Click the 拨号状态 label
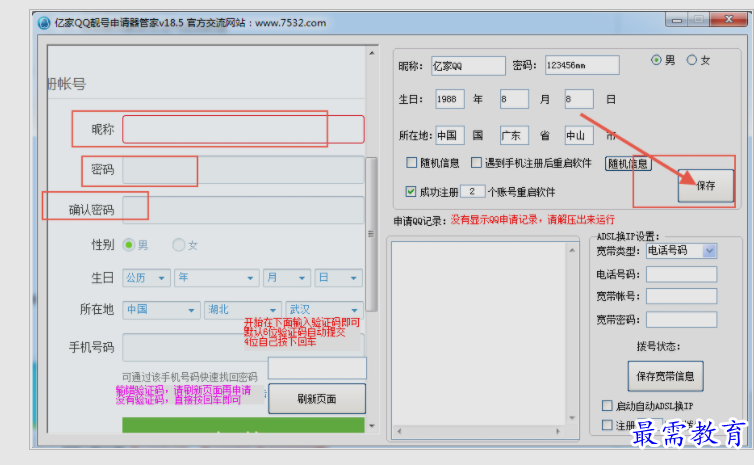 point(658,346)
